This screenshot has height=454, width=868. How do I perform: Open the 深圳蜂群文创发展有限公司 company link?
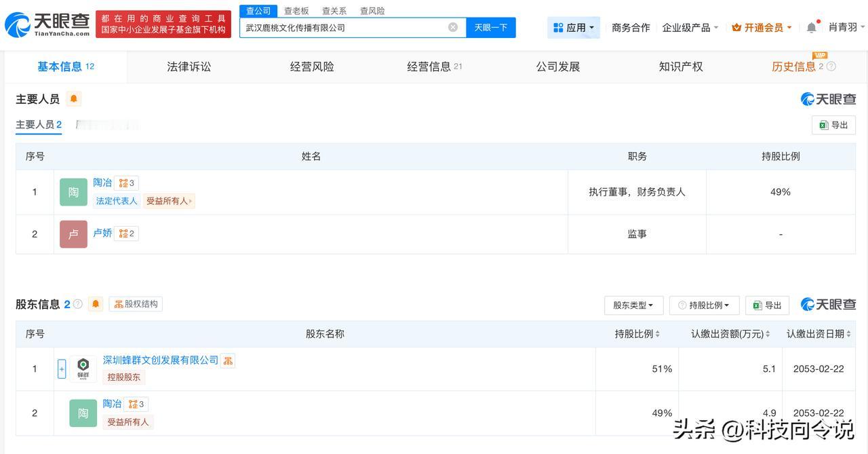point(161,360)
